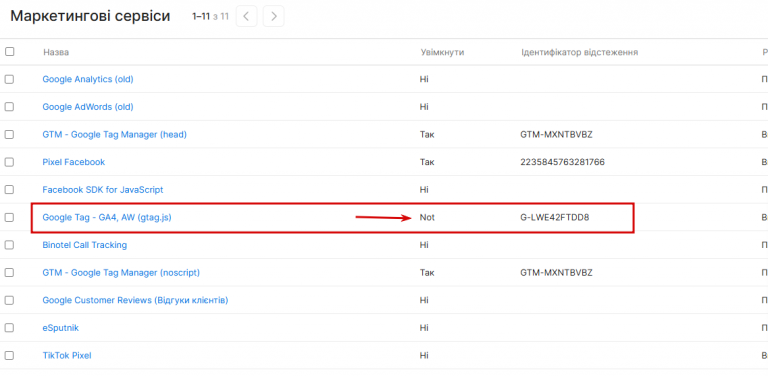Viewport: 768px width, 376px height.
Task: Sort by Ідентифікатор відстеження column header
Action: pyautogui.click(x=579, y=52)
